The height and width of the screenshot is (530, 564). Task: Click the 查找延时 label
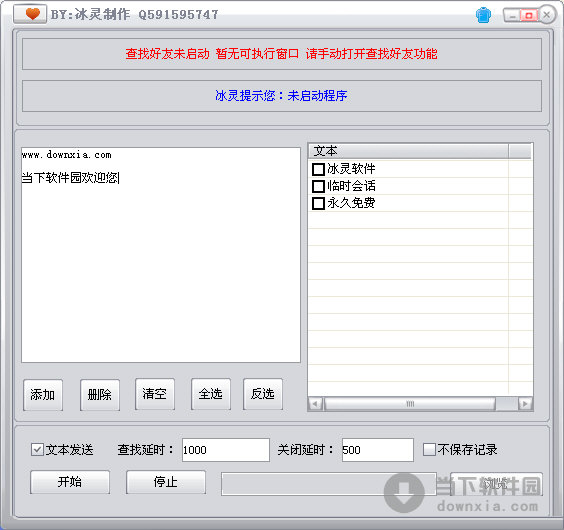click(145, 450)
